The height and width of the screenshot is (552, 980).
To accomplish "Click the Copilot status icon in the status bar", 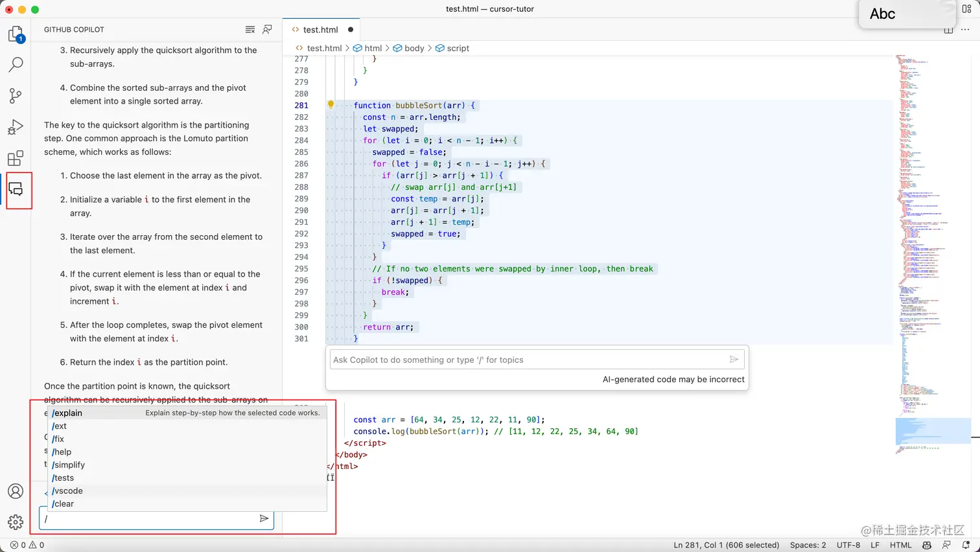I will tap(927, 545).
